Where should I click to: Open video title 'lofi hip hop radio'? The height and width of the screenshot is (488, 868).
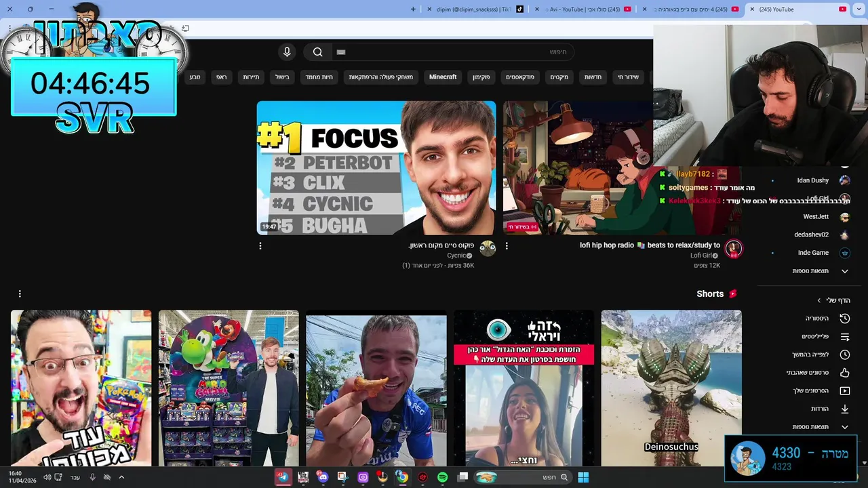(x=650, y=245)
